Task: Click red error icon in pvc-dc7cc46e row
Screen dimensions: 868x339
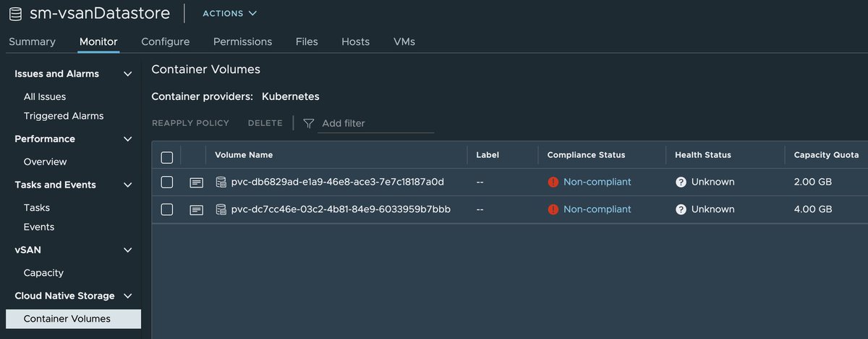Action: pos(553,209)
